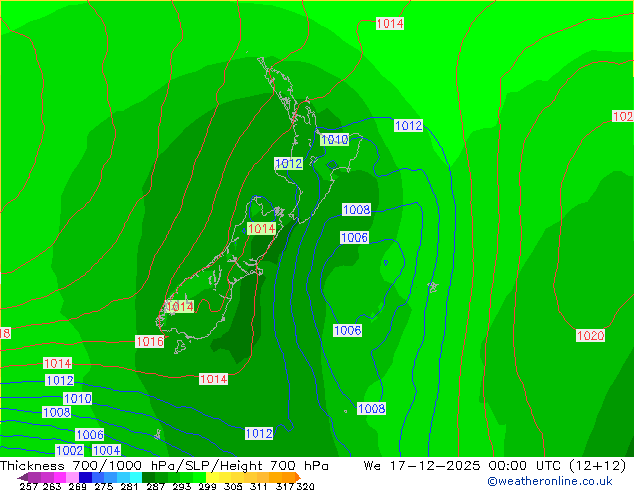The width and height of the screenshot is (634, 490).
Task: Click the red 1016 isobar label
Action: (150, 342)
